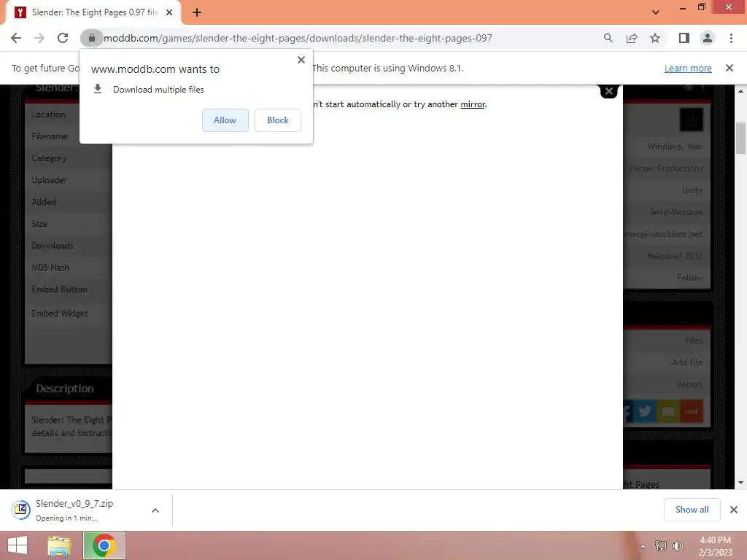Open the Windows Start button

(x=18, y=545)
